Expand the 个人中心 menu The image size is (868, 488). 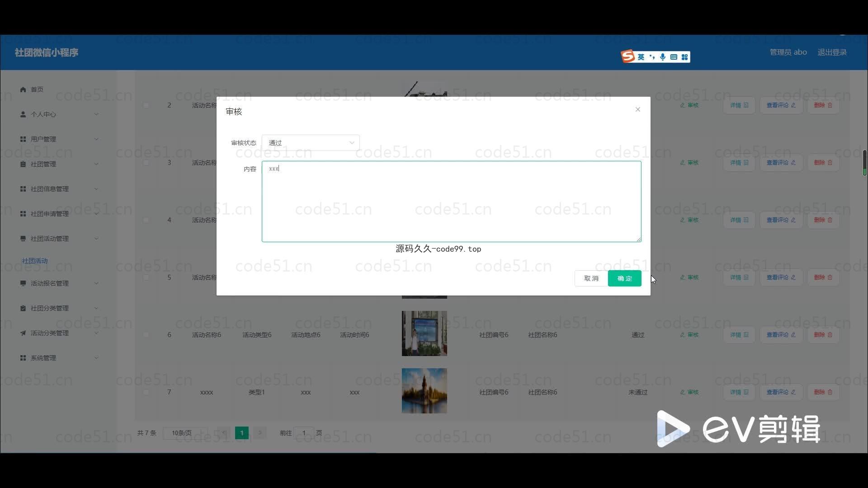[59, 114]
